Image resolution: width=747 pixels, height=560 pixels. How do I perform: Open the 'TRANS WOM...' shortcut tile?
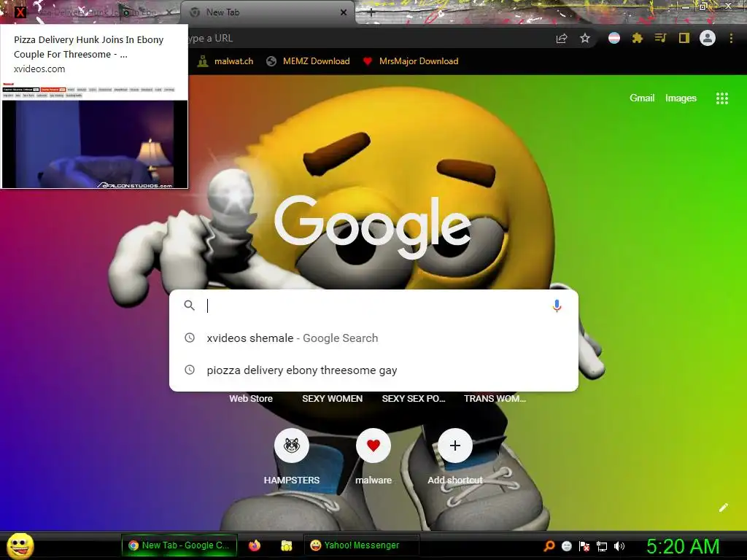[x=495, y=399]
